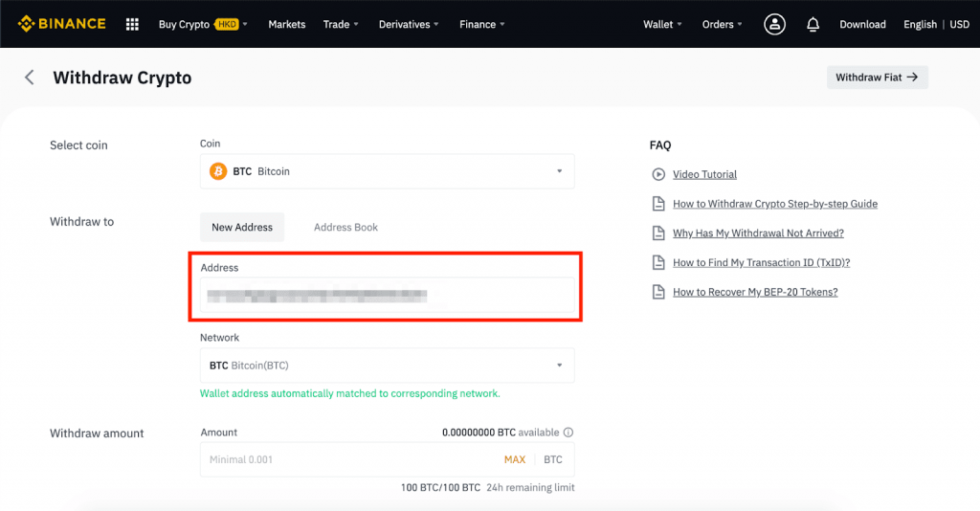980x511 pixels.
Task: Click the Withdraw Crypto page title
Action: coord(122,78)
